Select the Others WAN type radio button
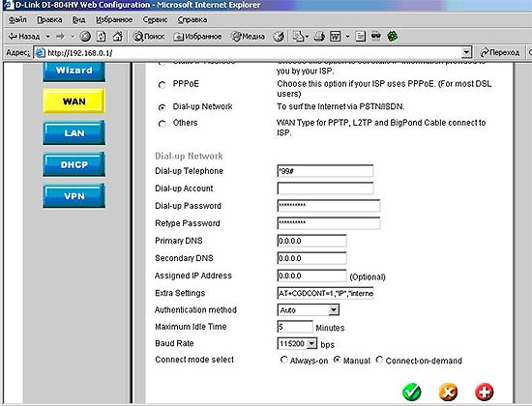532x406 pixels. pyautogui.click(x=163, y=124)
